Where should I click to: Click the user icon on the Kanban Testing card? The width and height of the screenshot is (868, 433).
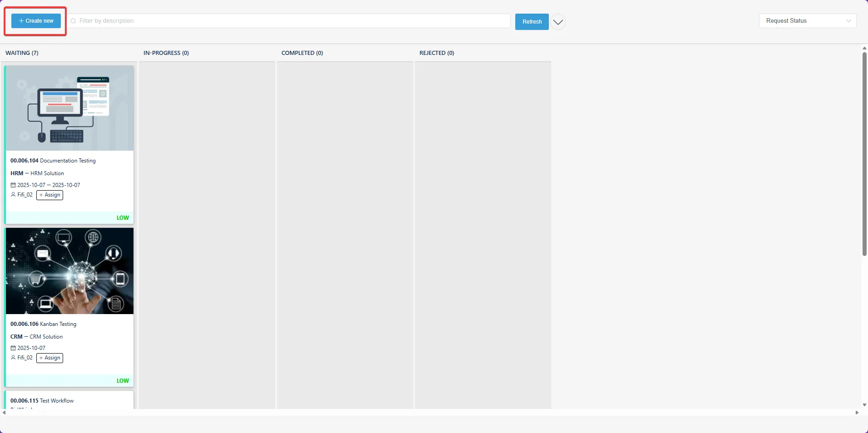tap(13, 358)
